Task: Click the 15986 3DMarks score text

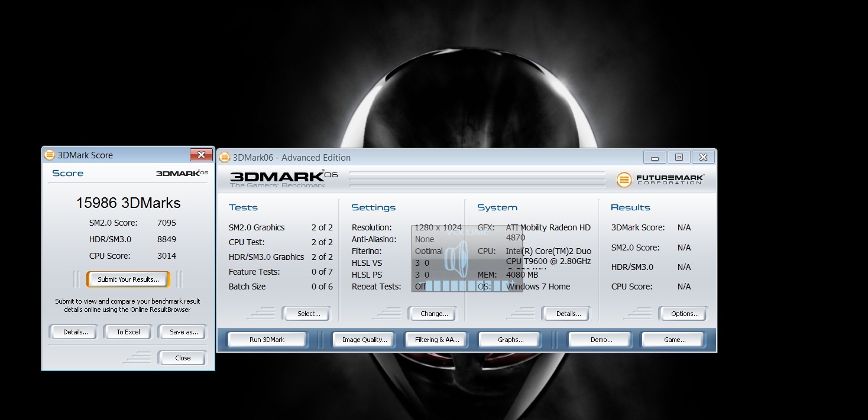Action: pyautogui.click(x=128, y=203)
